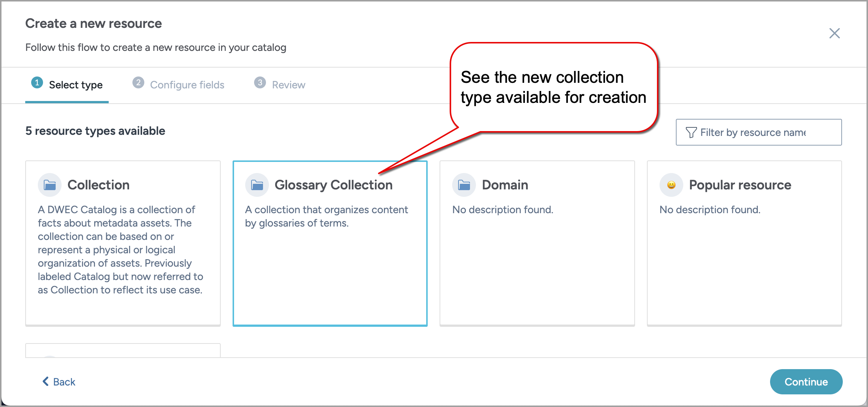Click step 1 number badge
Viewport: 868px width, 407px height.
(37, 82)
